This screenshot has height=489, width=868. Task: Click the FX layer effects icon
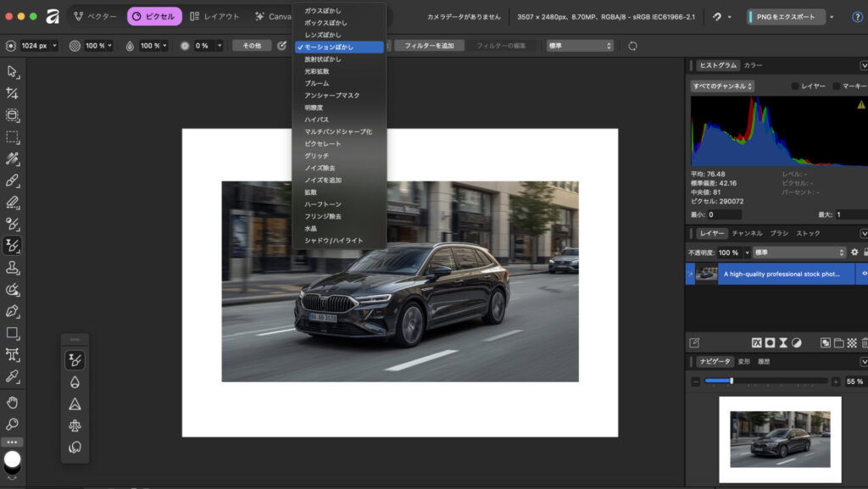pyautogui.click(x=756, y=342)
